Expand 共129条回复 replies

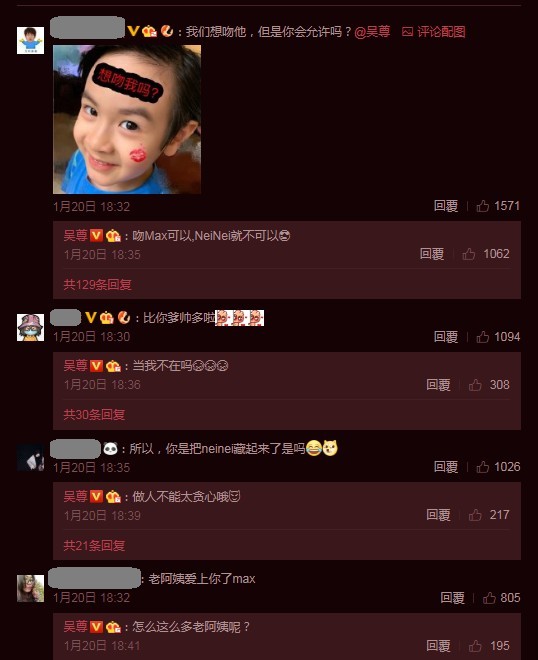(97, 285)
